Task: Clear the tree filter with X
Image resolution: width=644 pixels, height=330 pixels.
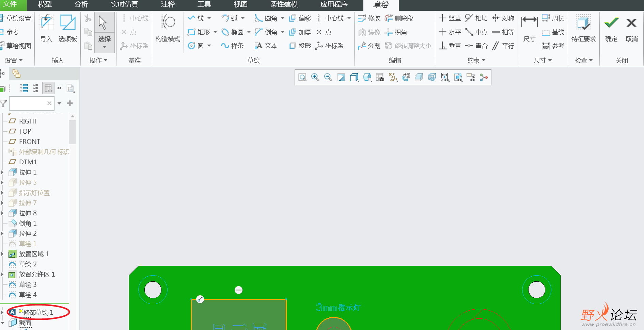Action: click(x=49, y=103)
